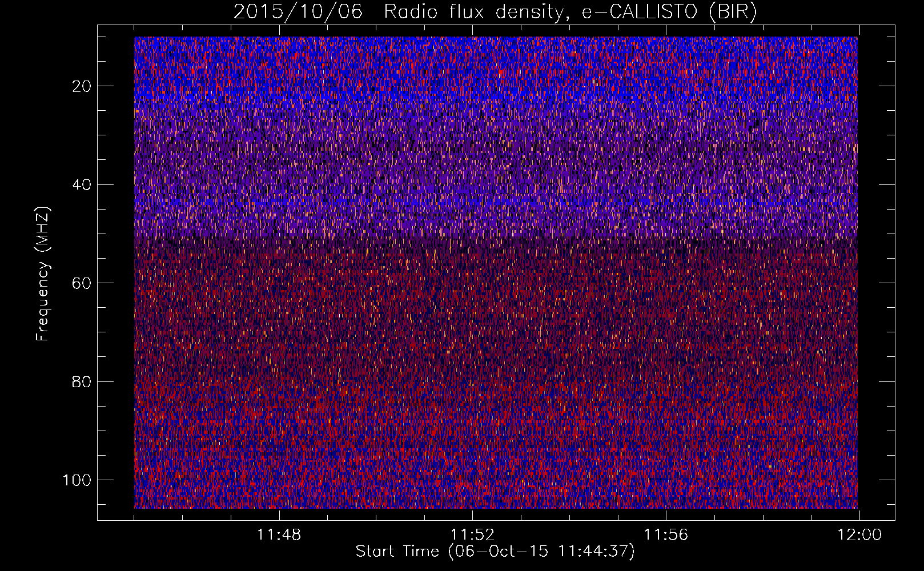Image resolution: width=924 pixels, height=571 pixels.
Task: Select the 11:52 time tick label
Action: (x=472, y=535)
